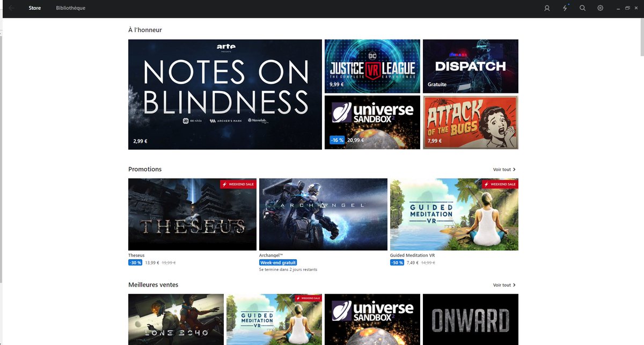This screenshot has width=644, height=345.
Task: Click 'Se termine dans 2 jours restants' text
Action: coord(288,269)
